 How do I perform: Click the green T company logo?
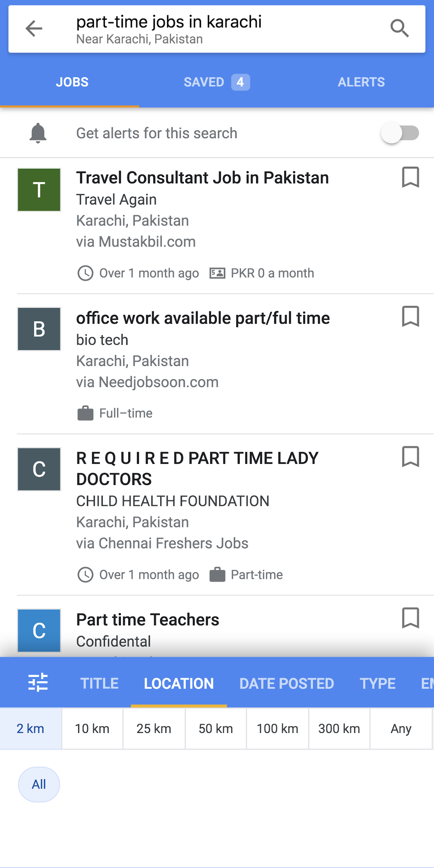pyautogui.click(x=39, y=190)
